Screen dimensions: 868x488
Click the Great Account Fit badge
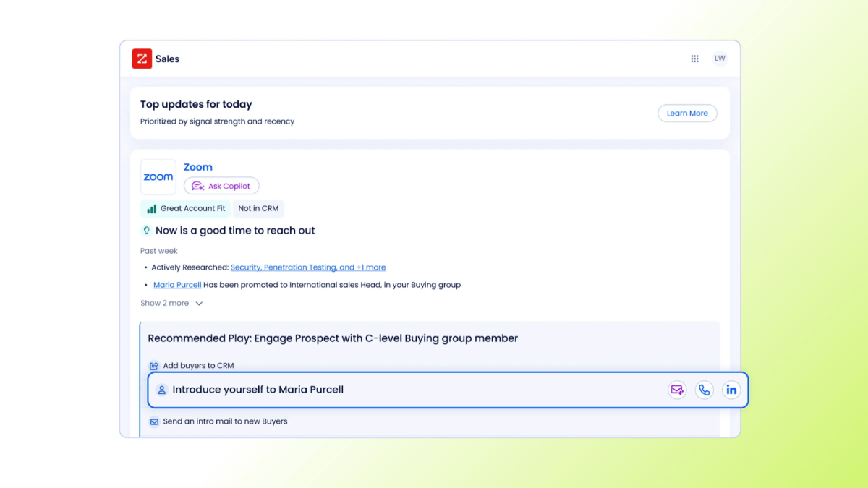185,209
